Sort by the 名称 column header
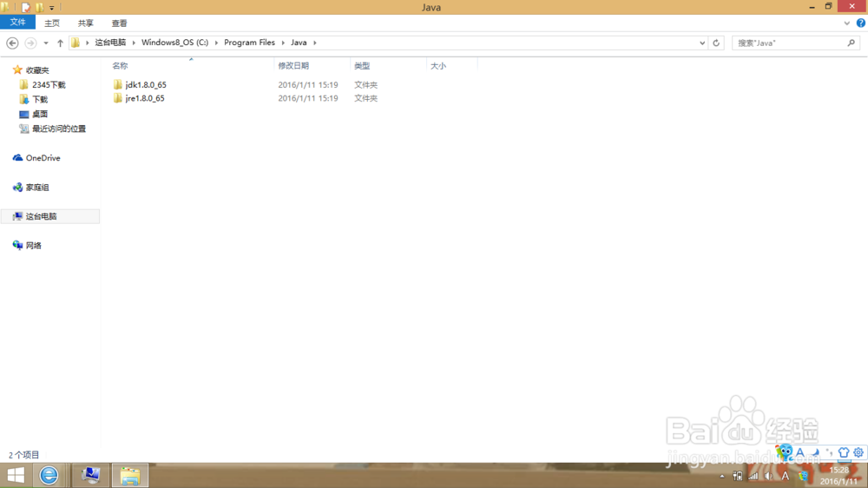This screenshot has width=868, height=488. pos(120,66)
